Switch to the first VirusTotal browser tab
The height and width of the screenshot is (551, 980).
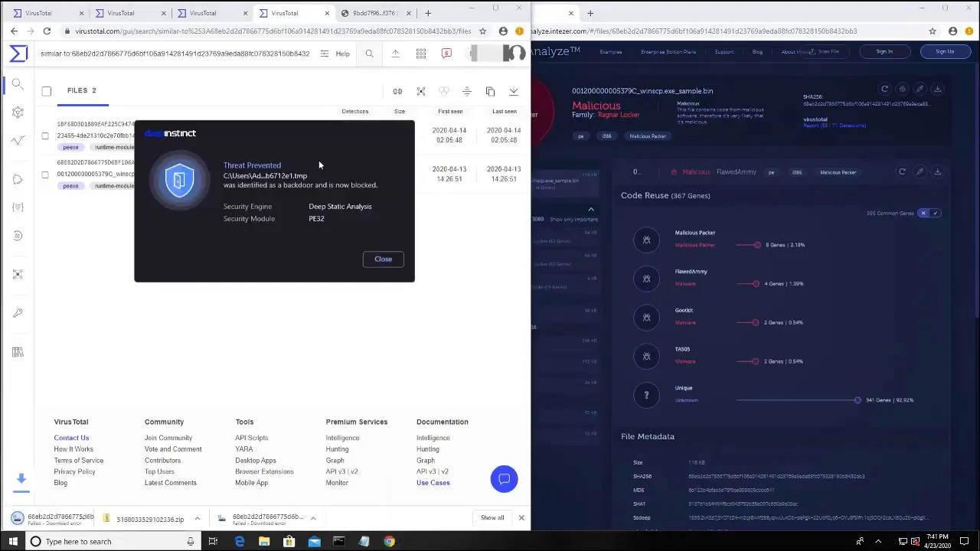click(46, 13)
